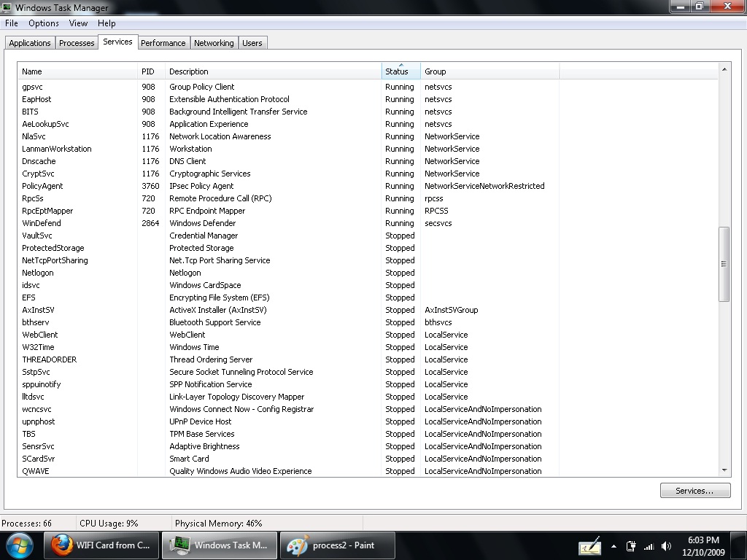Click the scrollbar down arrow
Image resolution: width=747 pixels, height=560 pixels.
point(724,470)
